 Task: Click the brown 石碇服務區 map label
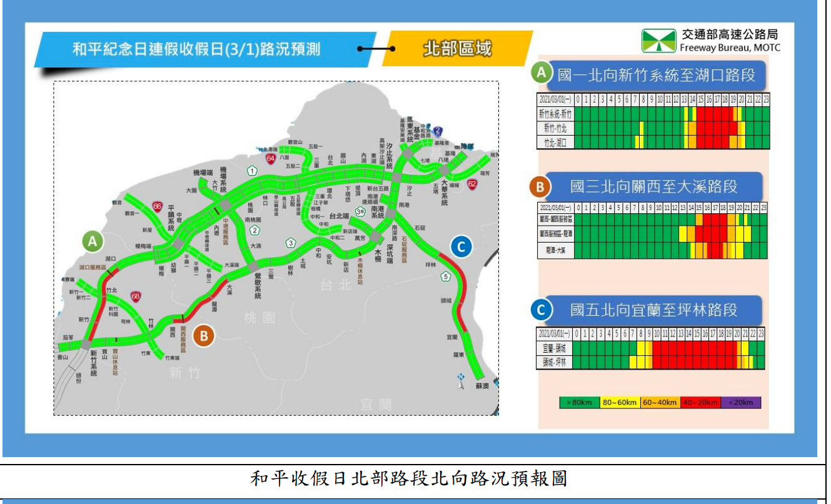click(403, 248)
